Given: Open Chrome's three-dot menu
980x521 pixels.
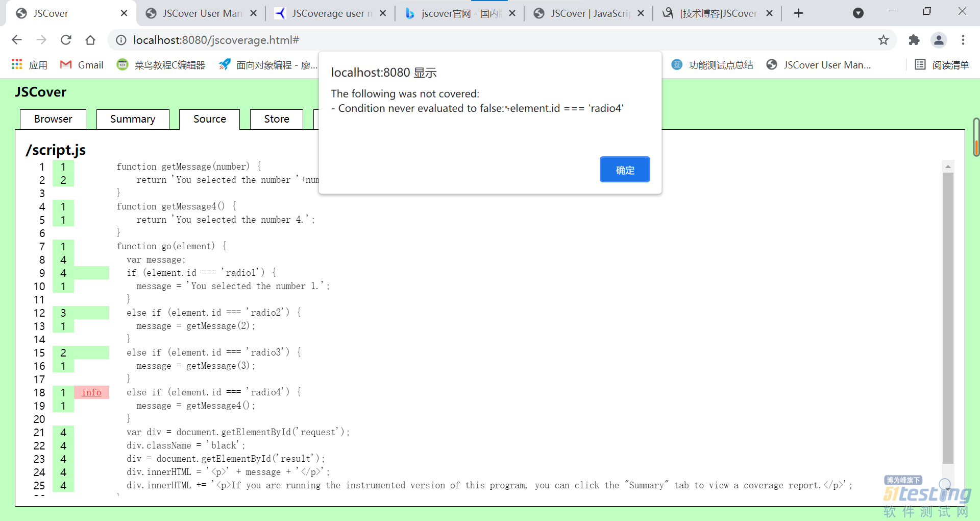Looking at the screenshot, I should [x=963, y=40].
